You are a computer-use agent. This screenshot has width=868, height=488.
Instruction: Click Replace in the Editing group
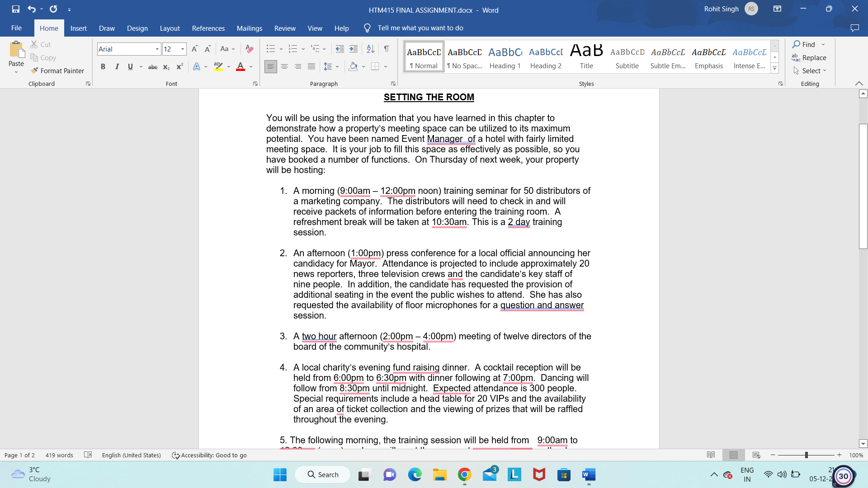coord(814,57)
